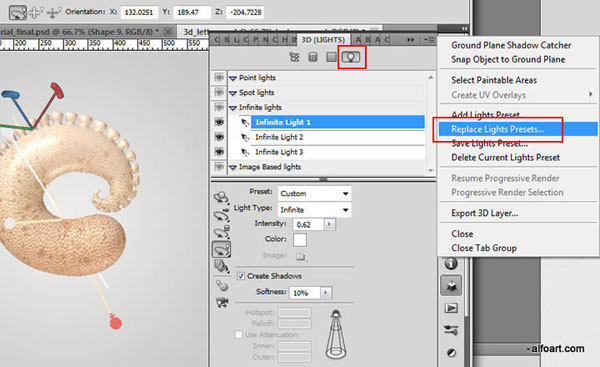600x367 pixels.
Task: Choose Delete Current Lights Preset
Action: [505, 157]
